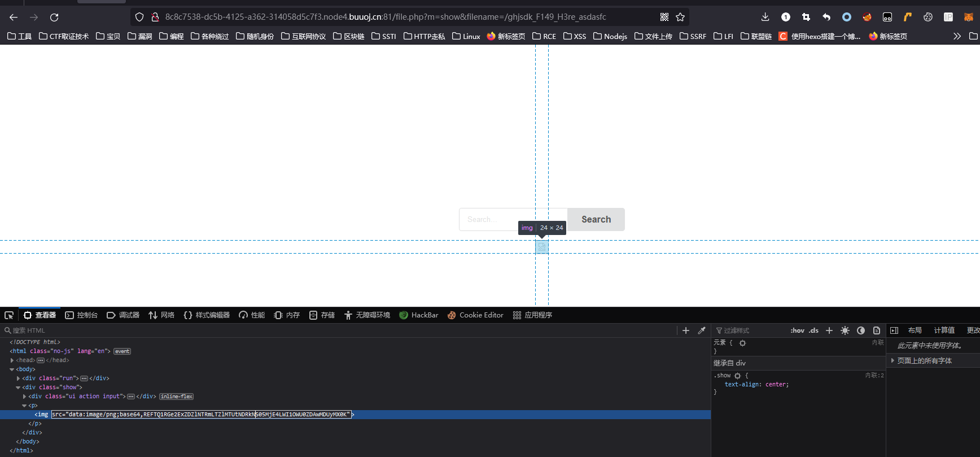Bookmark this page with the star icon
The image size is (980, 457).
(680, 17)
